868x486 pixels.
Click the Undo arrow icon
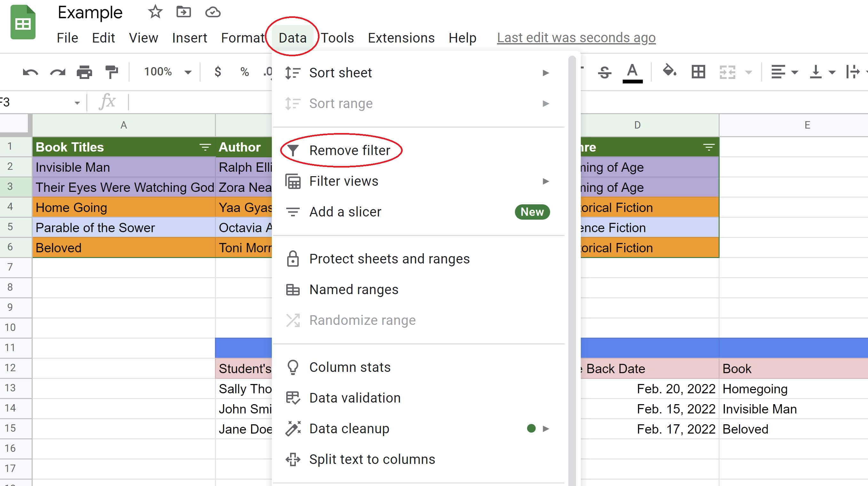(x=30, y=72)
